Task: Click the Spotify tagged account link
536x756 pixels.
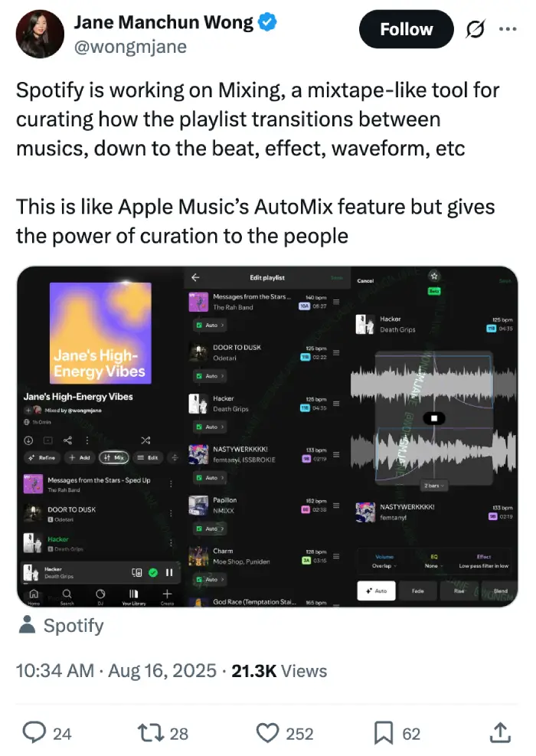Action: click(74, 625)
